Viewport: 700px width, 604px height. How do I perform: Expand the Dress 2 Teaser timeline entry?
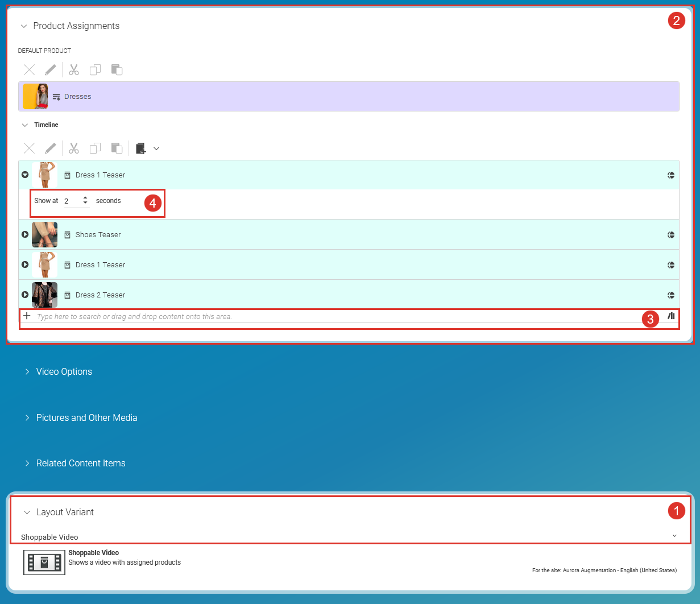click(x=25, y=295)
